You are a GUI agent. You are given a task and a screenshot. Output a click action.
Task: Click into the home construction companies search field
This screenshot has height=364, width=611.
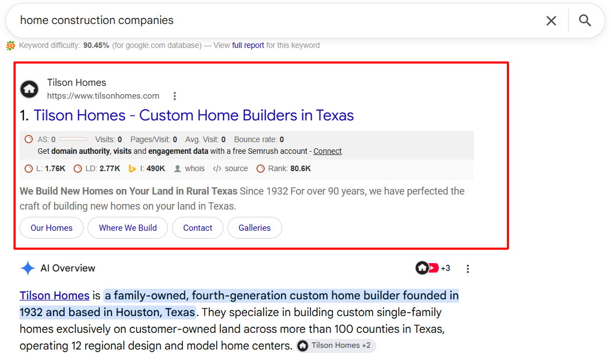pyautogui.click(x=273, y=20)
